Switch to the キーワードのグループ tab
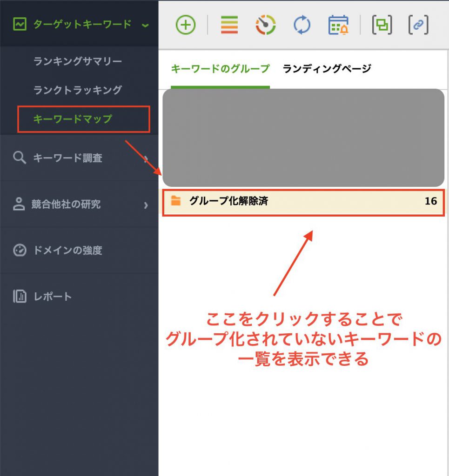 click(220, 69)
